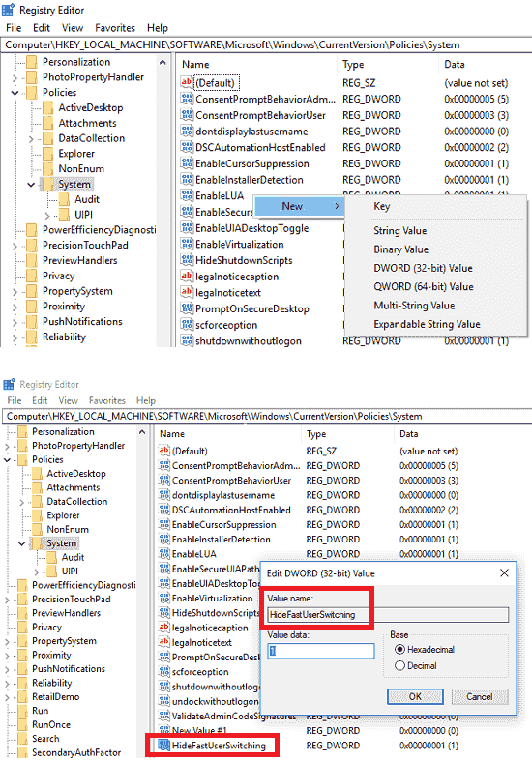The image size is (532, 762).
Task: Click shutdownwithoutlogon DWORD icon in upper list
Action: [187, 340]
